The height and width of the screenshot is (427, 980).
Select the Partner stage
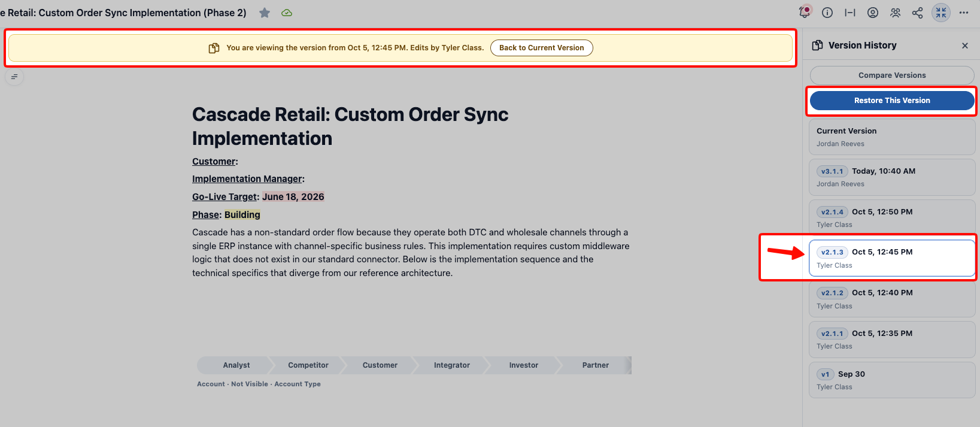pos(595,365)
